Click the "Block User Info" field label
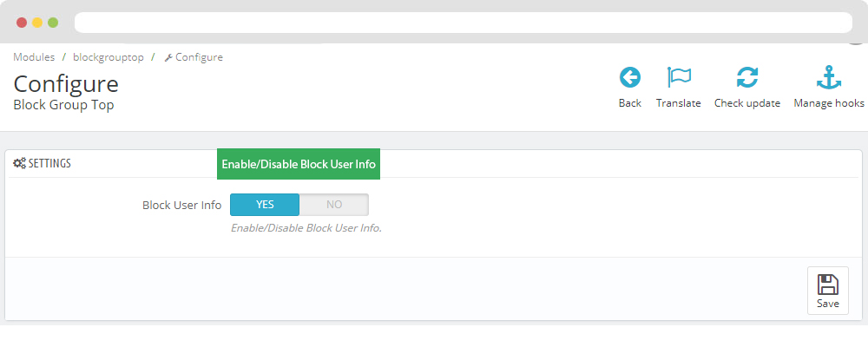 click(x=181, y=205)
